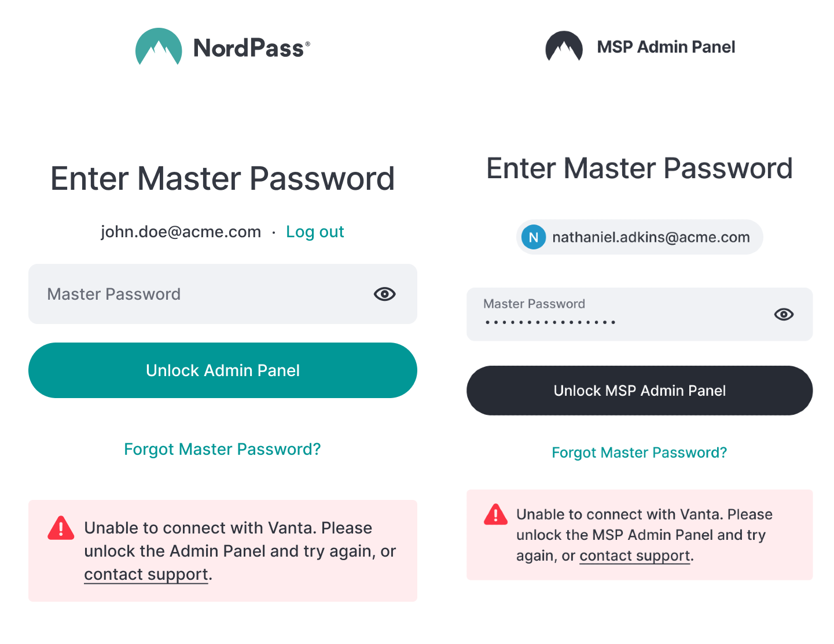Open contact support link in MSP alert
This screenshot has height=644, width=834.
point(635,556)
